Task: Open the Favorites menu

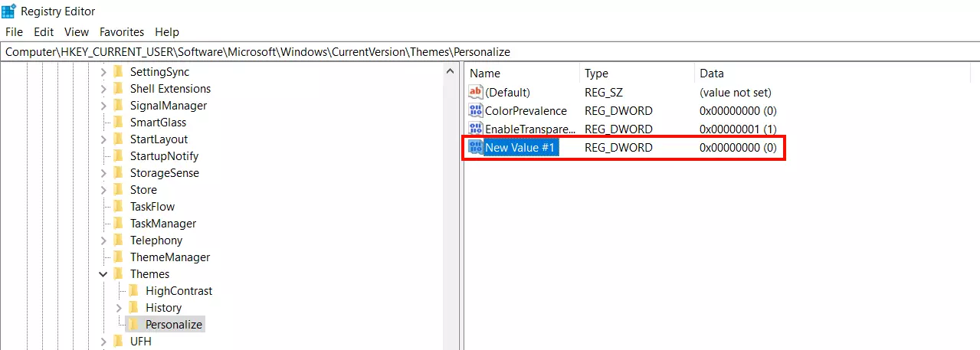Action: (x=122, y=32)
